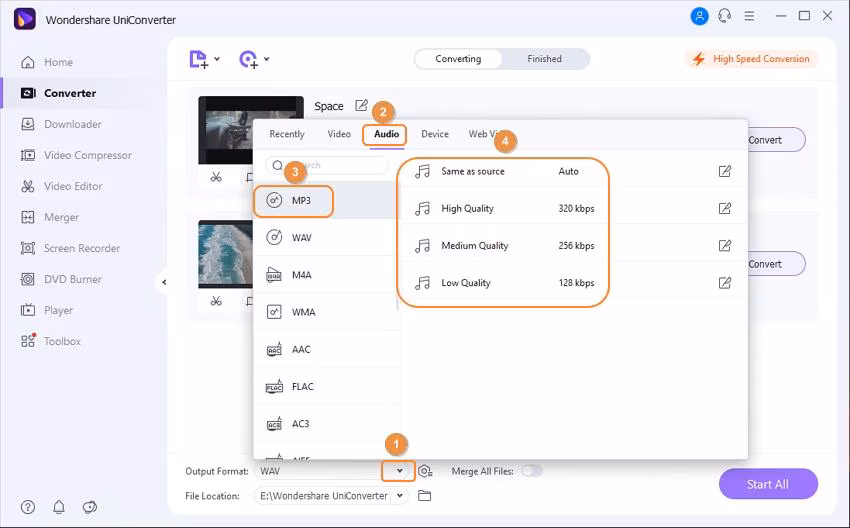Rename the Space file via edit icon

pyautogui.click(x=361, y=105)
